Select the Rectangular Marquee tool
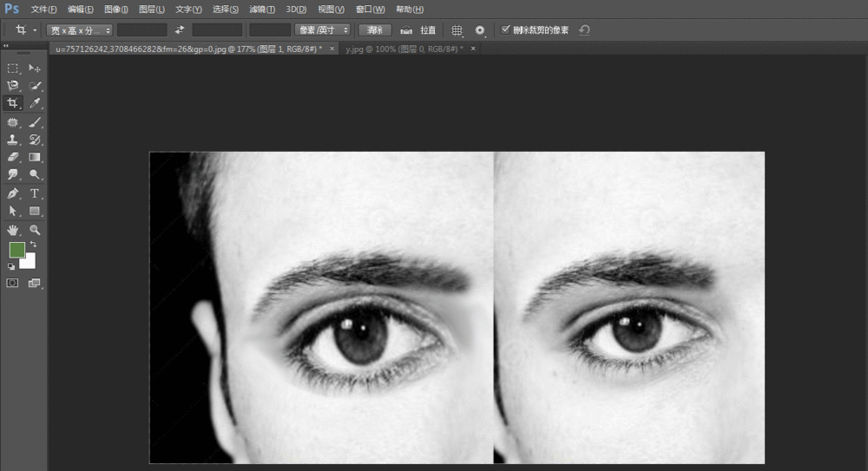 [x=13, y=69]
